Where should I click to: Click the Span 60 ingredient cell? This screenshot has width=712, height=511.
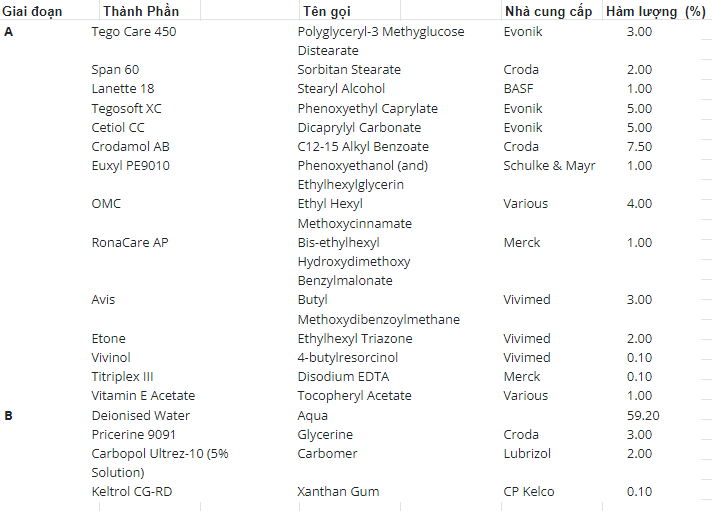115,70
